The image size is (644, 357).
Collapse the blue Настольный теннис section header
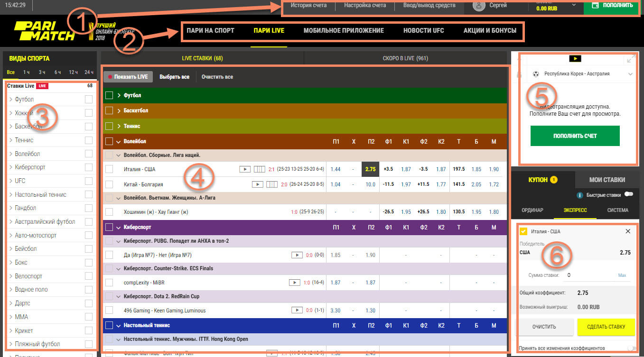click(119, 325)
